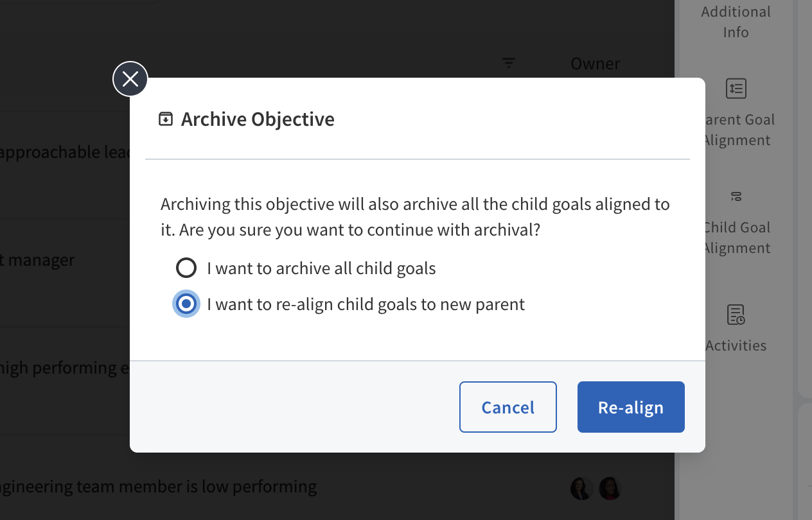Image resolution: width=812 pixels, height=520 pixels.
Task: Open the filter icon next to Owner
Action: click(x=509, y=63)
